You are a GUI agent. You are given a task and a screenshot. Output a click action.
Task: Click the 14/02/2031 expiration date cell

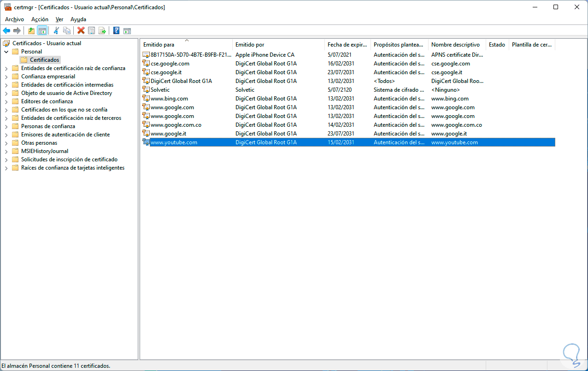pyautogui.click(x=341, y=125)
